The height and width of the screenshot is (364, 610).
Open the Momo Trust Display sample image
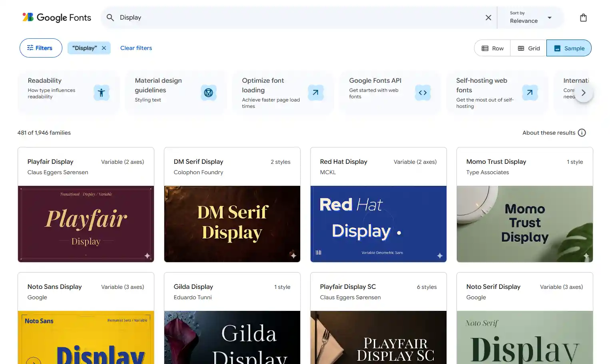pos(525,224)
